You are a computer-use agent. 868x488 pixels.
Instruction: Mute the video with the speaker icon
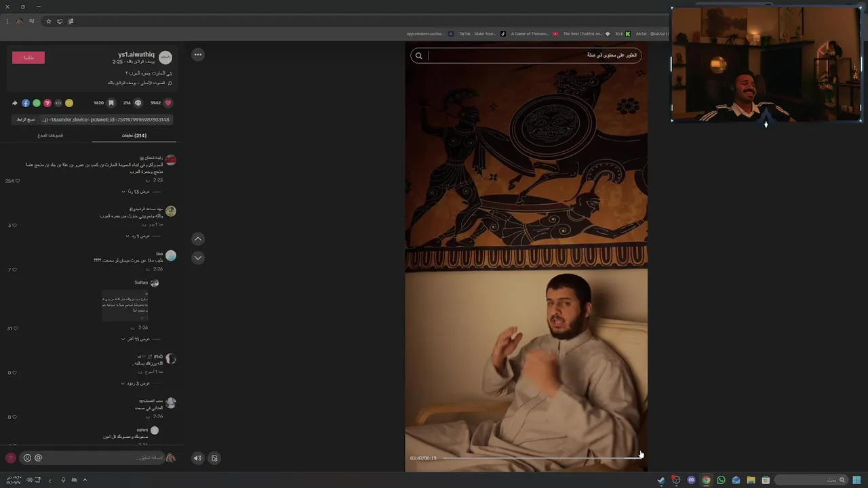click(197, 458)
